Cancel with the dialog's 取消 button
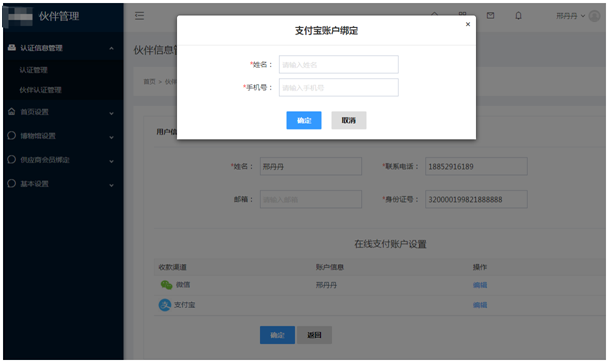 (348, 120)
